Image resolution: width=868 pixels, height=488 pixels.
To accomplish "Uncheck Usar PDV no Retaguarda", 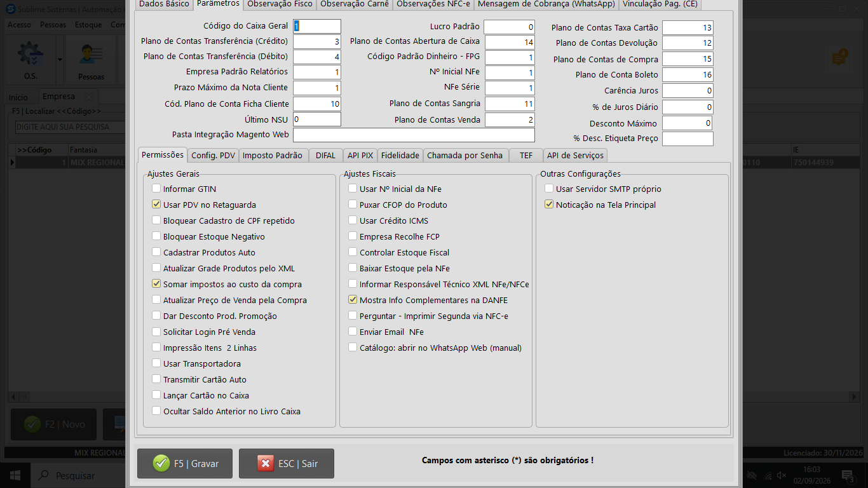I will (x=156, y=205).
